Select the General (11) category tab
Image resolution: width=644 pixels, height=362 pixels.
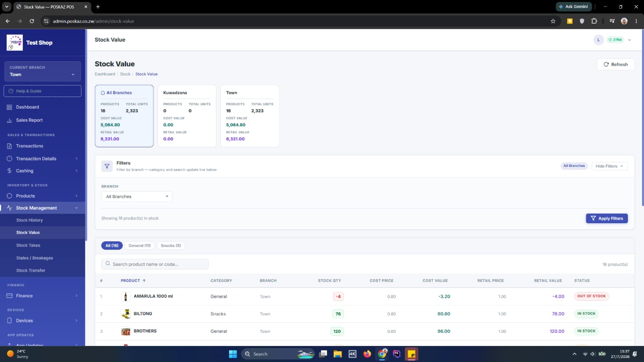coord(139,245)
